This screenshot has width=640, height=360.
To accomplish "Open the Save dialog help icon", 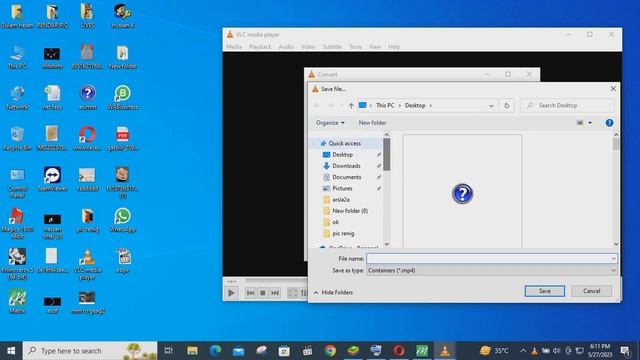I will [609, 123].
